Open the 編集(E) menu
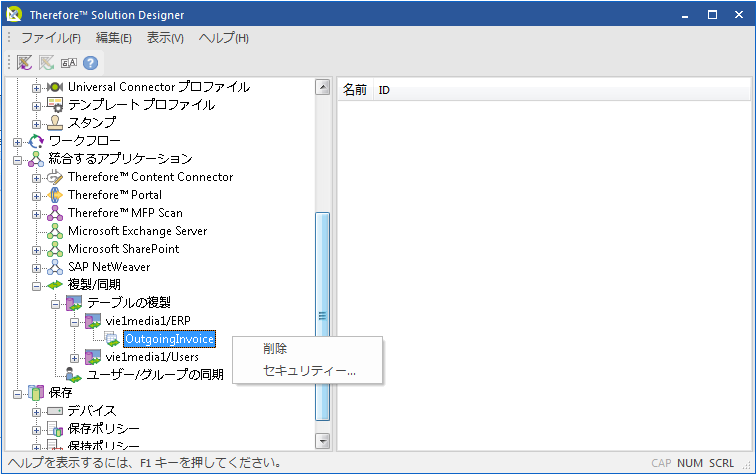 [x=113, y=38]
